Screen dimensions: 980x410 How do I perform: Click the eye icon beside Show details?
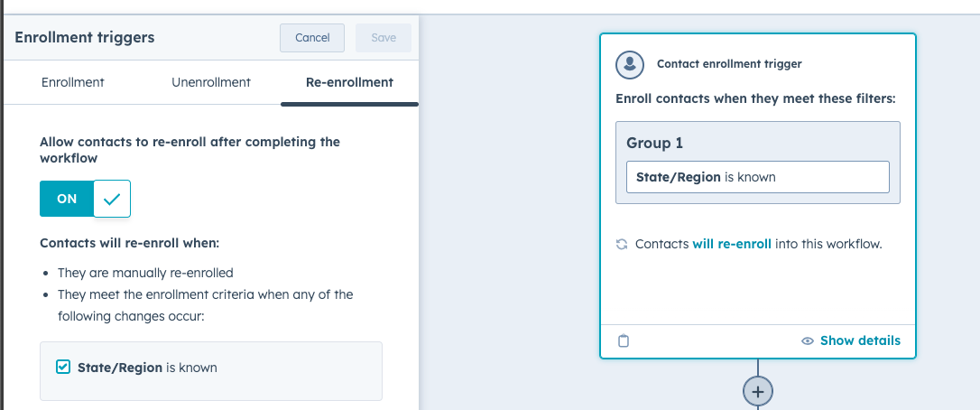point(808,340)
